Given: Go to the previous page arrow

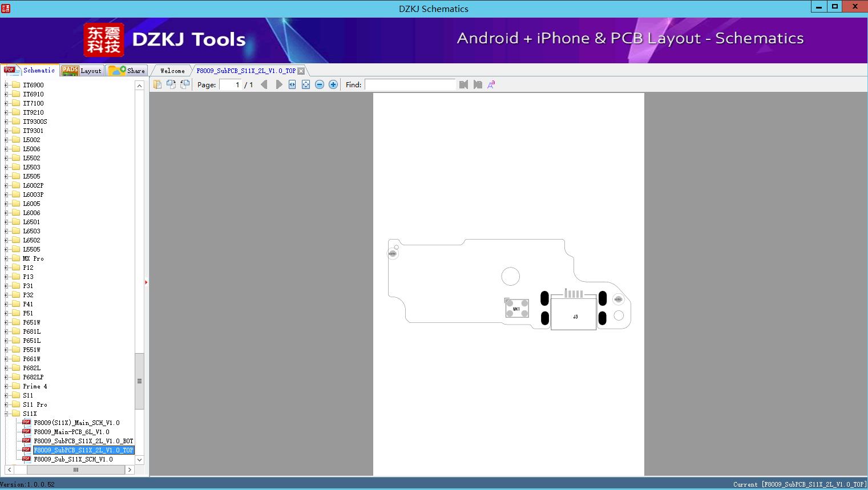Looking at the screenshot, I should (264, 84).
